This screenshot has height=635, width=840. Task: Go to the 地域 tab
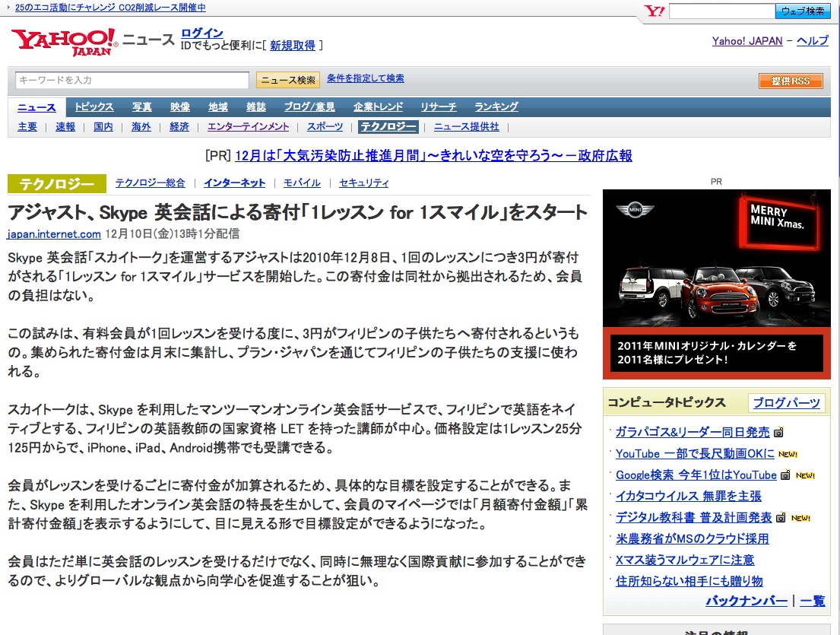[x=218, y=107]
